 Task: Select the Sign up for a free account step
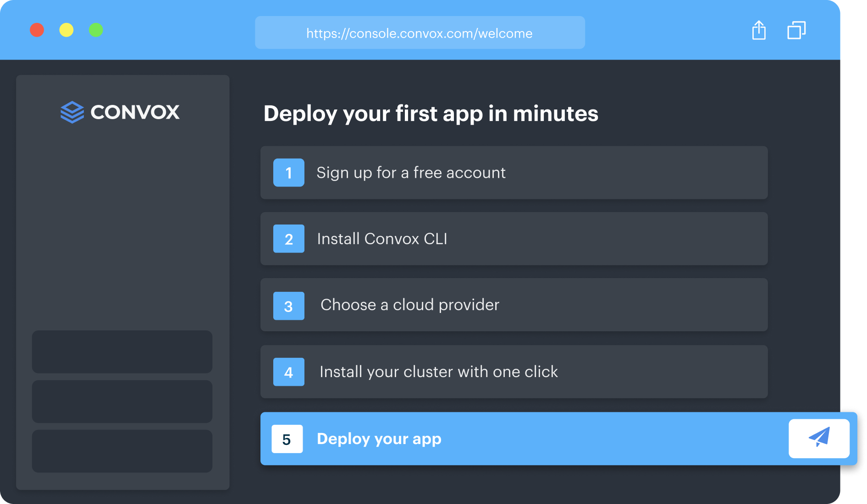[514, 173]
